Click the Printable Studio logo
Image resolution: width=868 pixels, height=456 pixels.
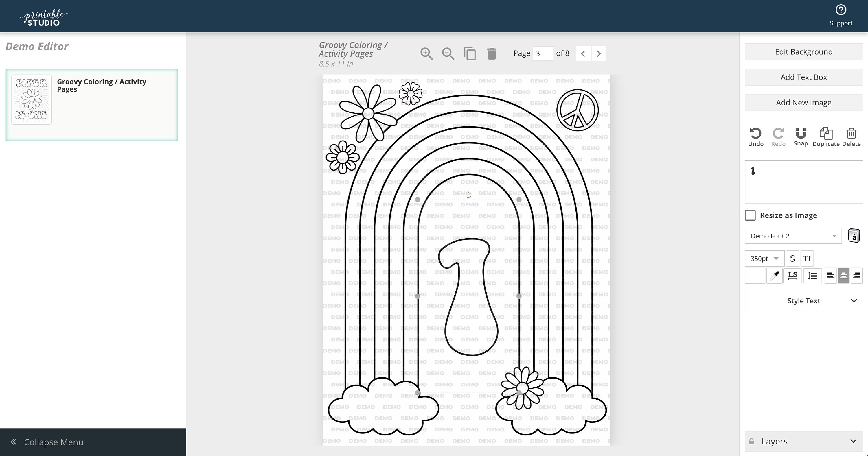click(x=44, y=18)
